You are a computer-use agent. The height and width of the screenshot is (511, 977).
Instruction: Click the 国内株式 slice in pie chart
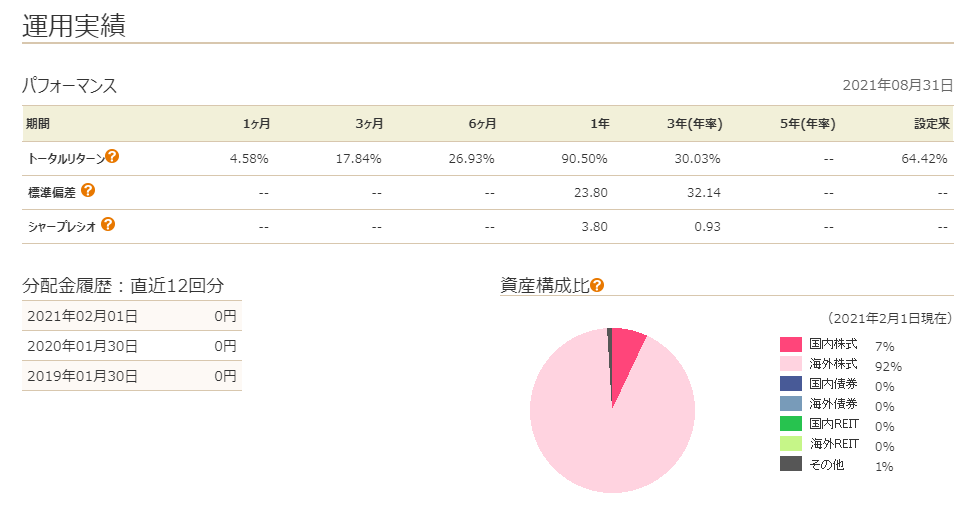coord(627,355)
